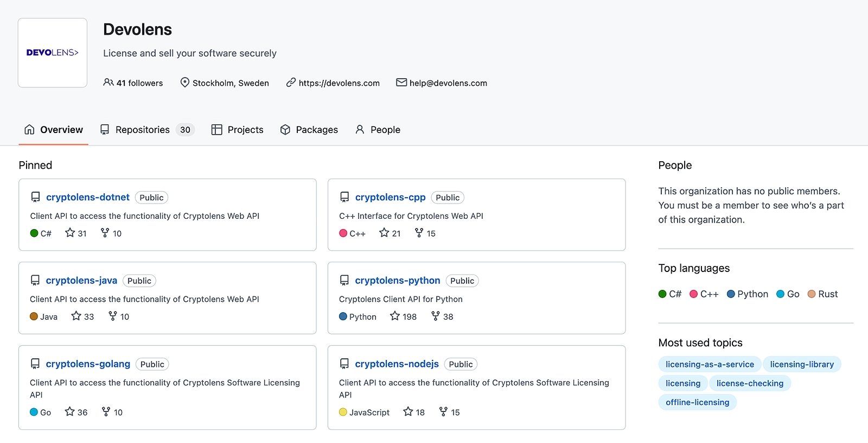The image size is (868, 443).
Task: Click help@devolens.com email link
Action: (x=448, y=83)
